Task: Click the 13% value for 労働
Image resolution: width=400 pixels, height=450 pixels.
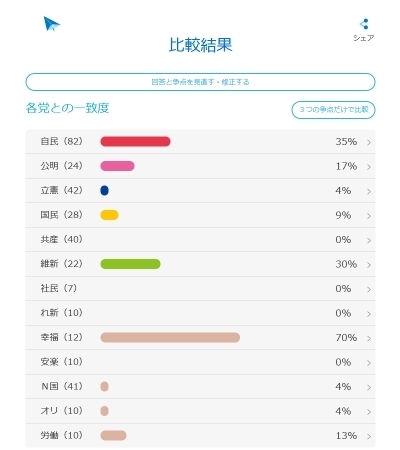Action: tap(346, 435)
